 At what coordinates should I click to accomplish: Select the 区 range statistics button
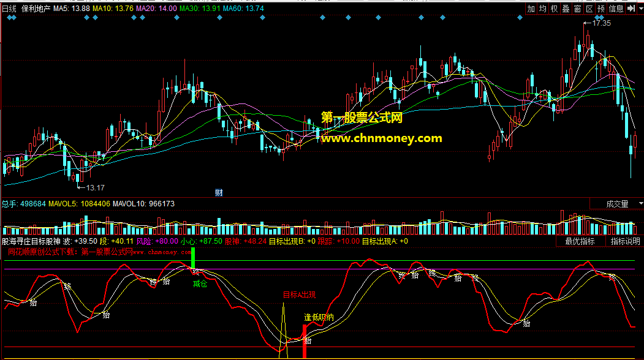tap(589, 9)
